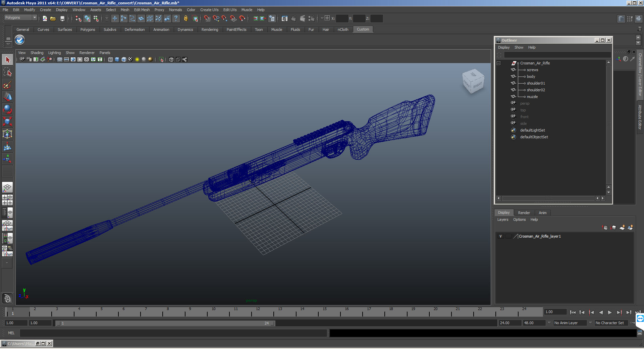Viewport: 644px width, 349px height.
Task: Toggle wireframe display in viewport toolbar
Action: [110, 59]
